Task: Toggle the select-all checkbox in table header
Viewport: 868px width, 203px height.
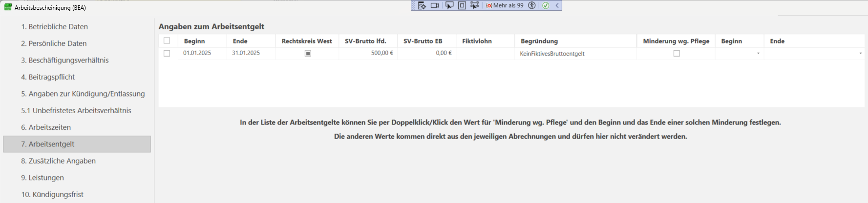Action: tap(167, 41)
